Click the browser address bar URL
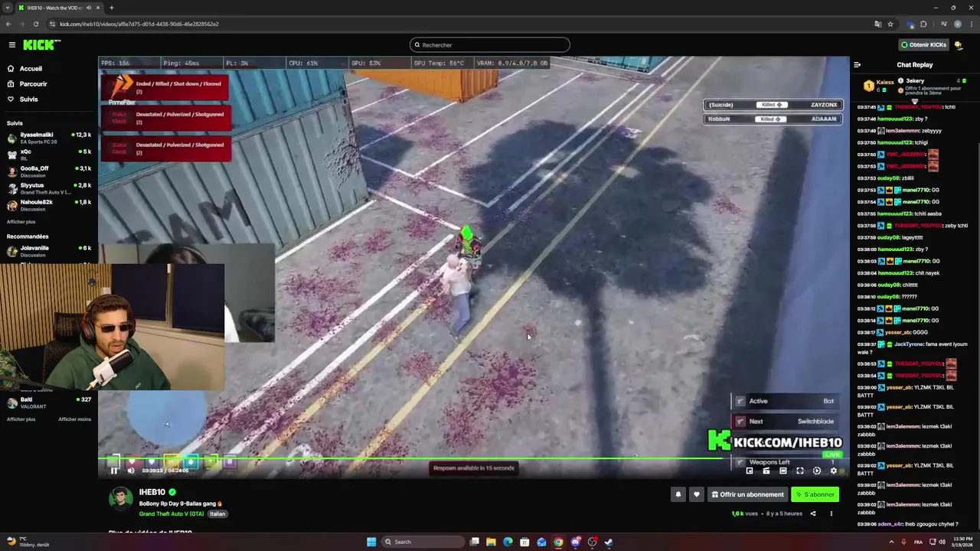The height and width of the screenshot is (551, 980). click(139, 24)
